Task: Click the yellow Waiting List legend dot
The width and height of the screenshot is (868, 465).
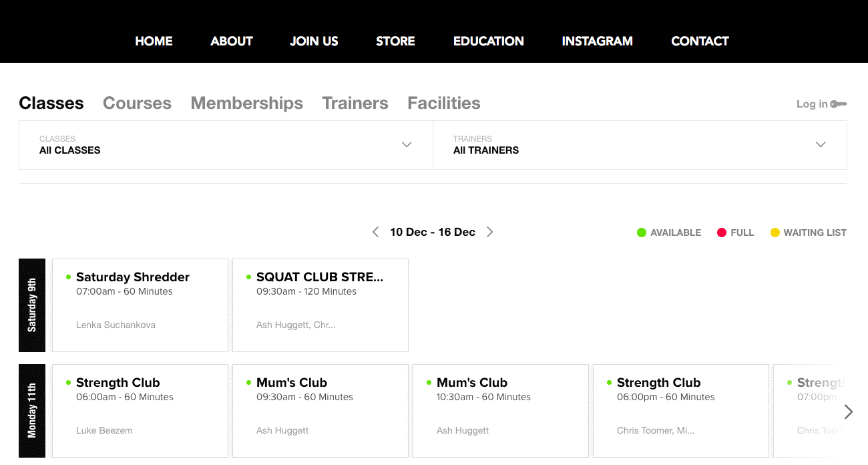Action: tap(775, 232)
